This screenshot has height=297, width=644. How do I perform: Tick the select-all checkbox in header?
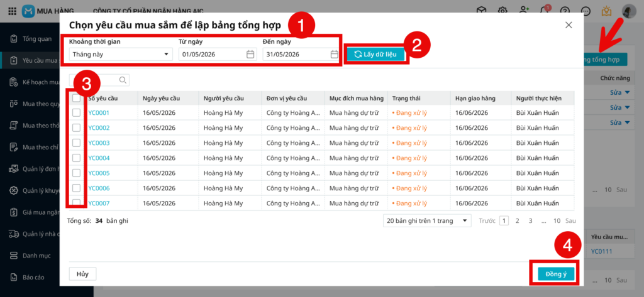[x=76, y=98]
